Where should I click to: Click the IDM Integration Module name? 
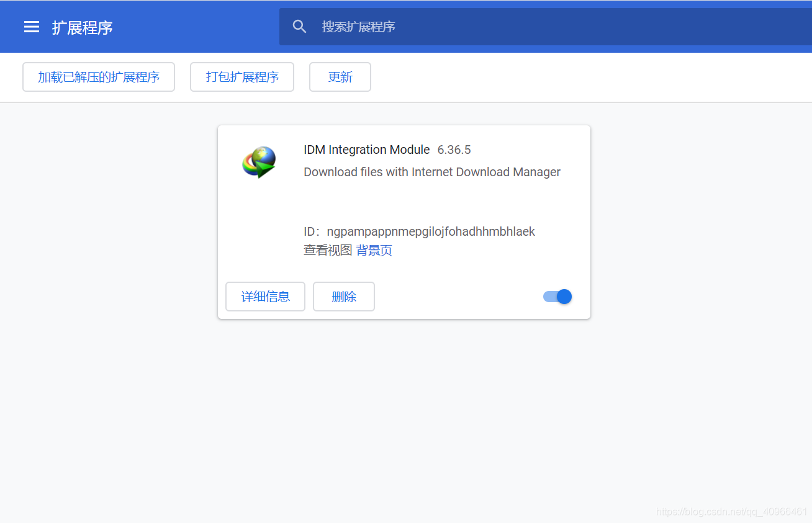[x=367, y=150]
